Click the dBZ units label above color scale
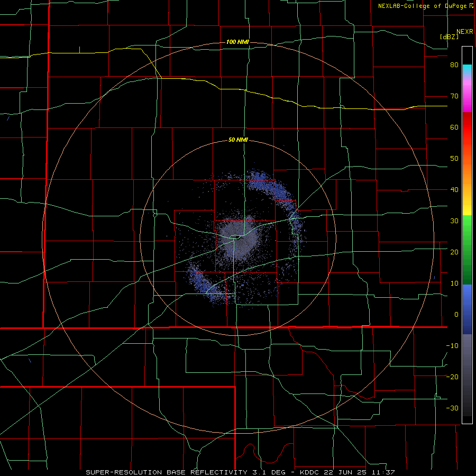 450,37
